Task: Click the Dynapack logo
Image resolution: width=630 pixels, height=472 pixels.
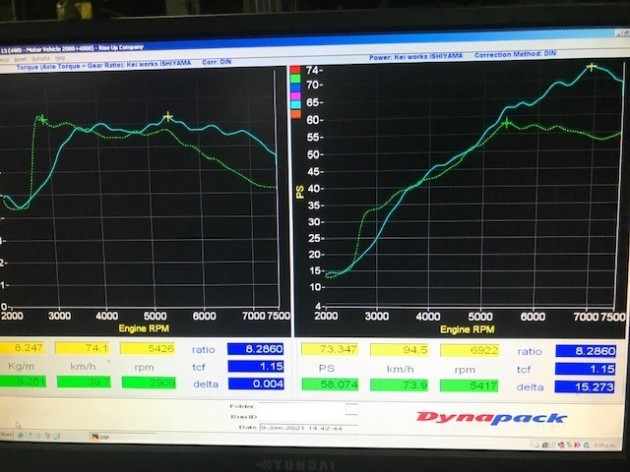Action: 491,418
